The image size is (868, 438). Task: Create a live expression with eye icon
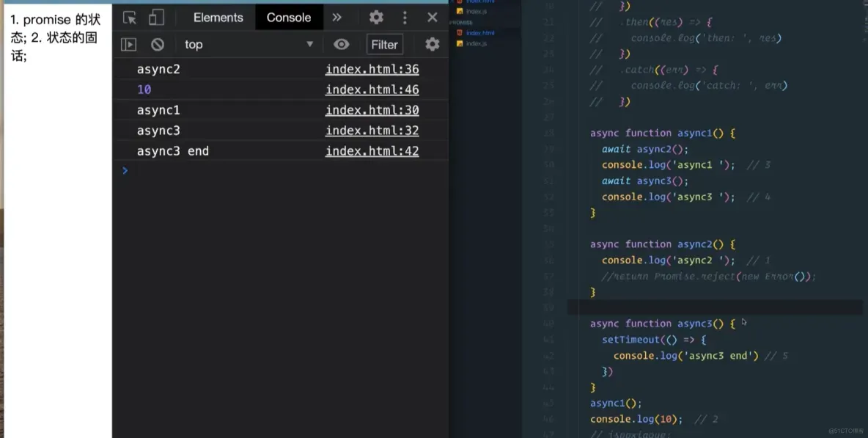pos(341,45)
